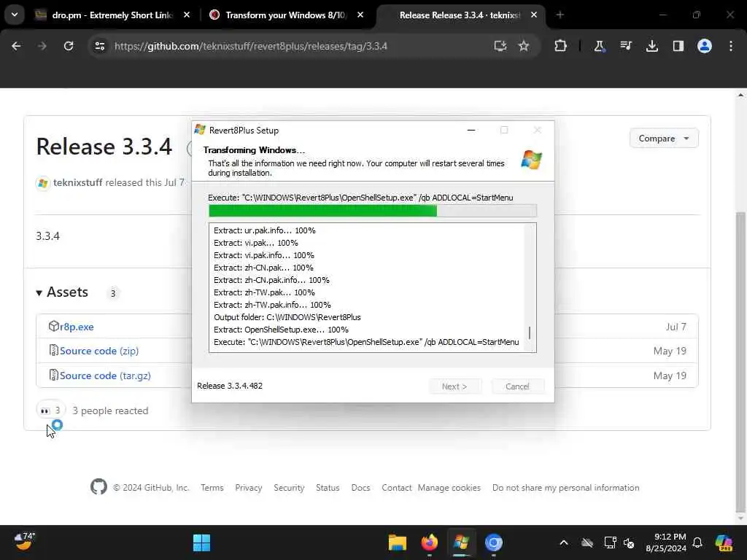The height and width of the screenshot is (560, 747).
Task: Open the browser extensions puzzle icon
Action: pyautogui.click(x=560, y=46)
